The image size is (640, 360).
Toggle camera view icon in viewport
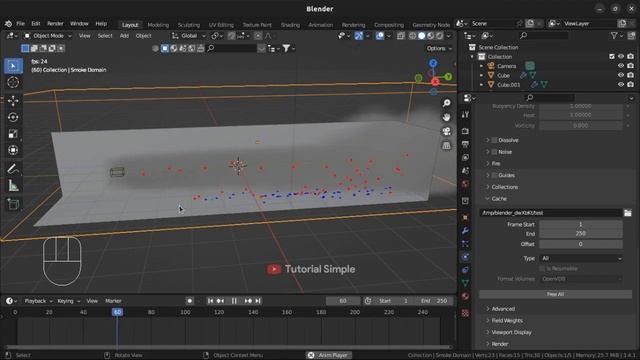pyautogui.click(x=447, y=131)
